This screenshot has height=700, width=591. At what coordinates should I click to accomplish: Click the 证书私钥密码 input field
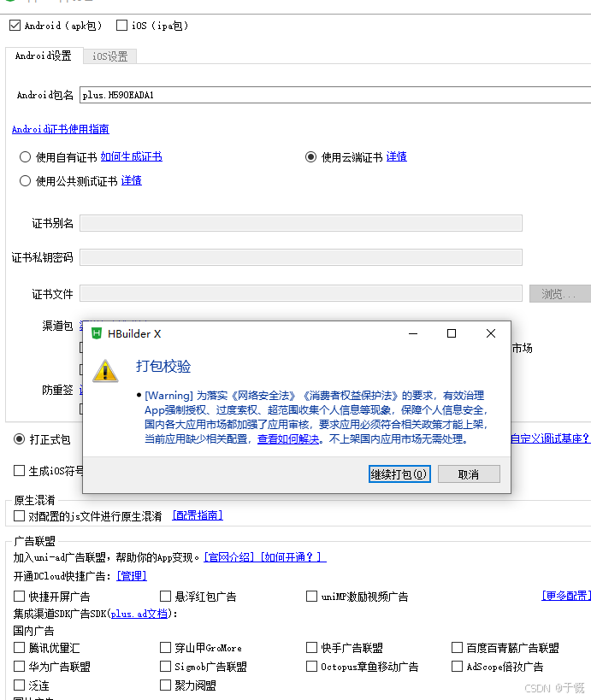click(x=301, y=257)
